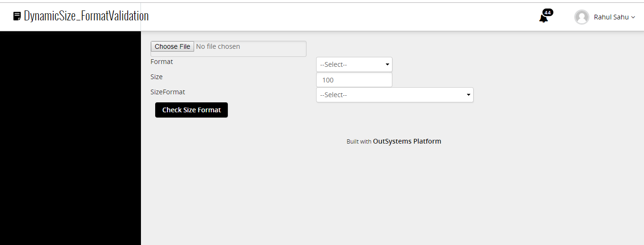Click the SizeFormat label
Screen dimensions: 644x245
pos(168,92)
